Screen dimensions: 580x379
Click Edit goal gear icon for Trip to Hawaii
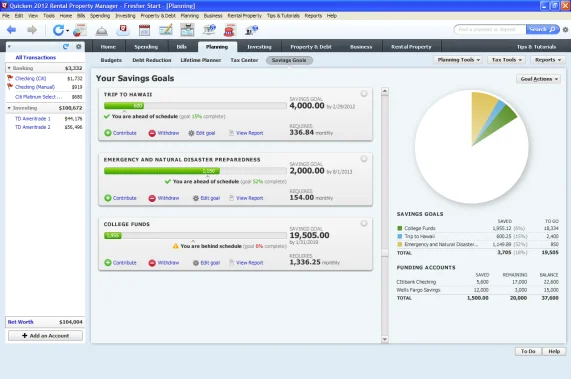pos(191,133)
